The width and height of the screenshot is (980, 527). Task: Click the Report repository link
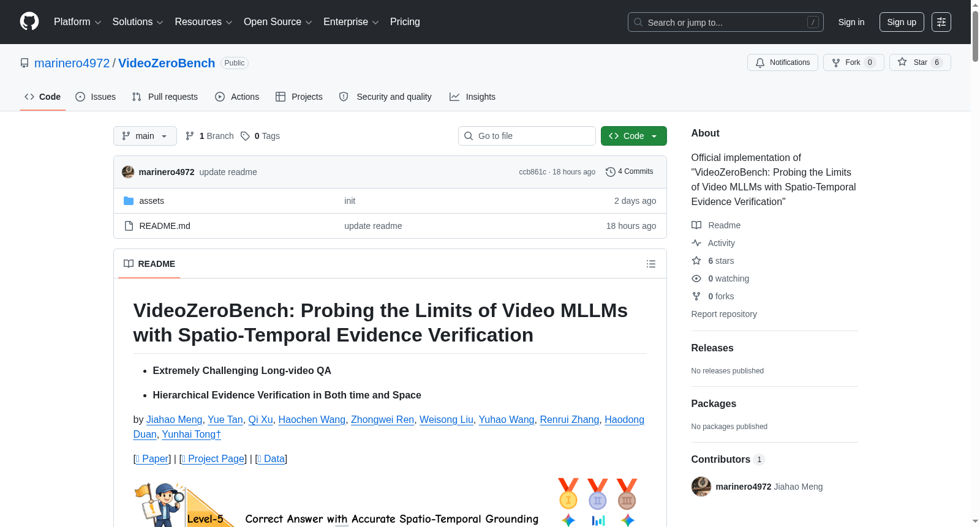tap(724, 314)
